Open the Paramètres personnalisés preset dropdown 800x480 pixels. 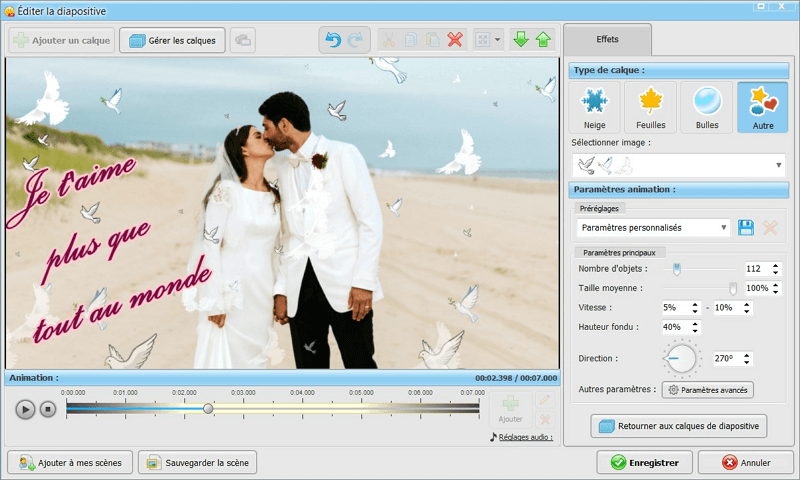coord(654,228)
